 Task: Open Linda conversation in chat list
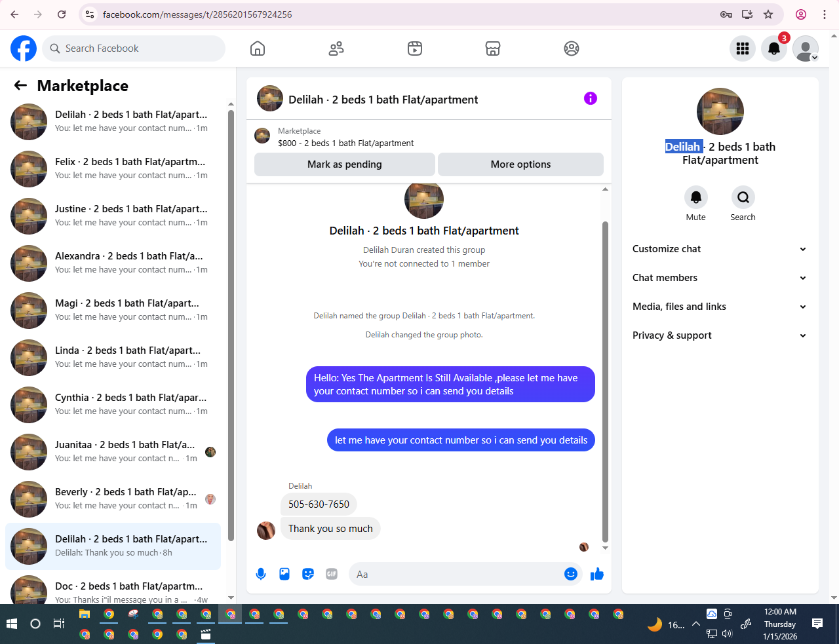(x=113, y=358)
